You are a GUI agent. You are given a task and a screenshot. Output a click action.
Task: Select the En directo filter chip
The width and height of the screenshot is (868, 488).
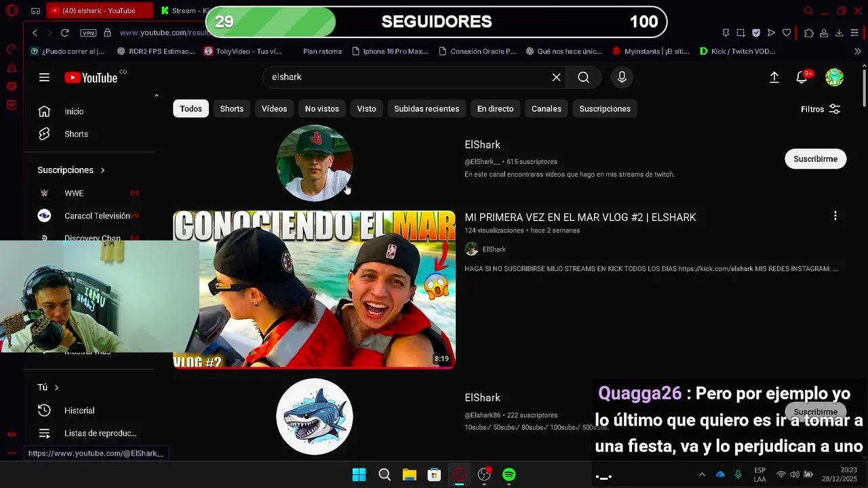(495, 108)
